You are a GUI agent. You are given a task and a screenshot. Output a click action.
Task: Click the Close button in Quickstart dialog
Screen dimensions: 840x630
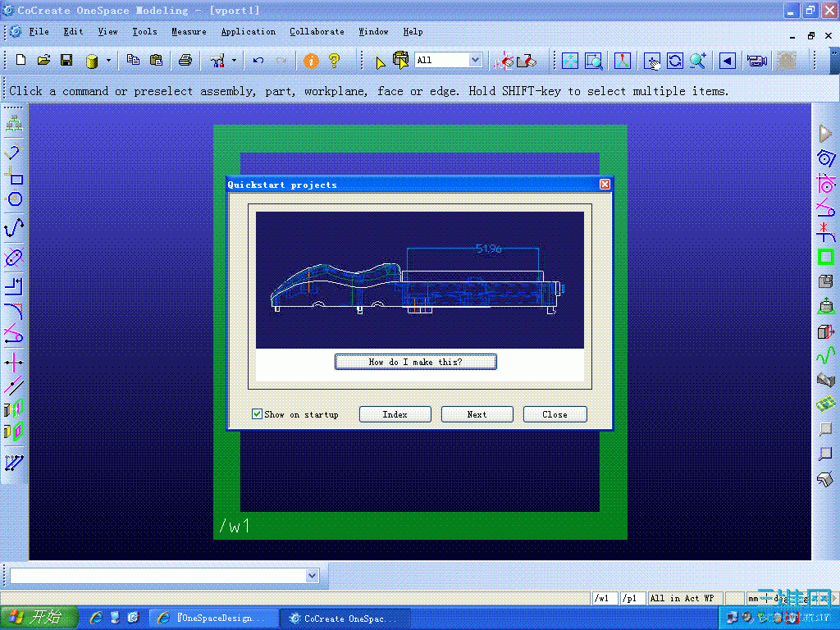click(x=555, y=414)
